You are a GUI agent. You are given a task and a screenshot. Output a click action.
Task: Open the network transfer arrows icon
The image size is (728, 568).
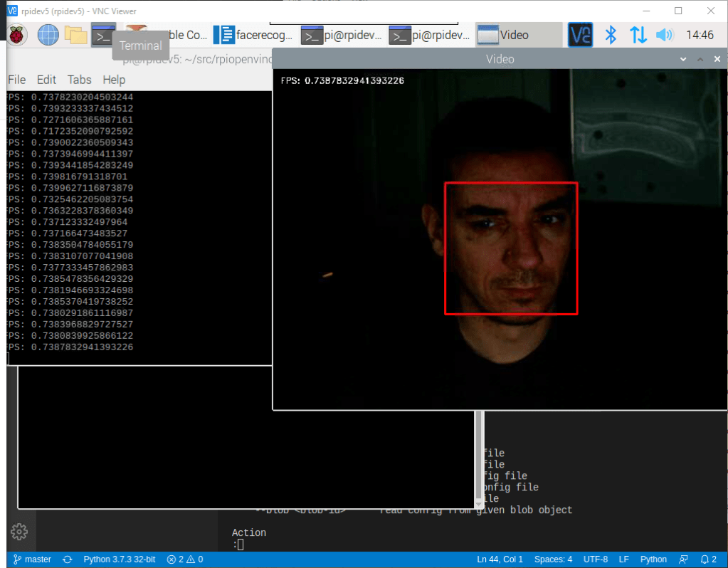click(638, 35)
